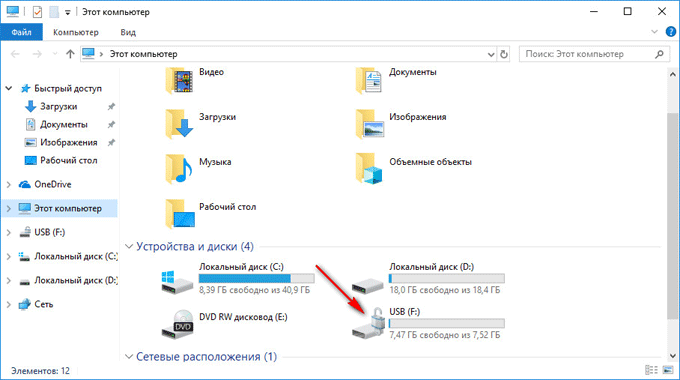This screenshot has height=380, width=680.
Task: Go up one folder level arrow
Action: pos(70,54)
